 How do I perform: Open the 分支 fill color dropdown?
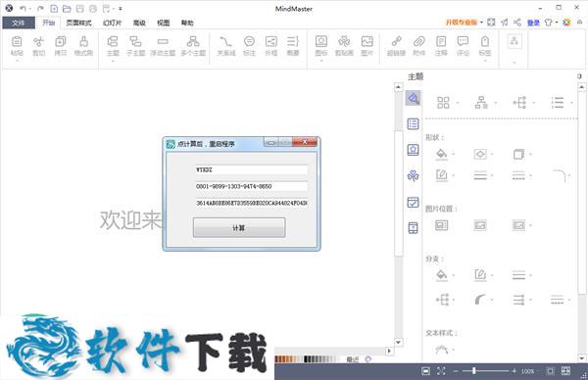coord(445,275)
